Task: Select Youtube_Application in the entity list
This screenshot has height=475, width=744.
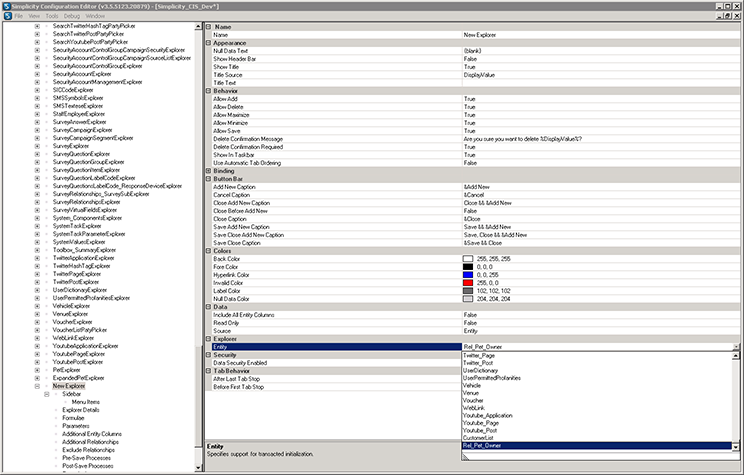Action: pyautogui.click(x=487, y=416)
